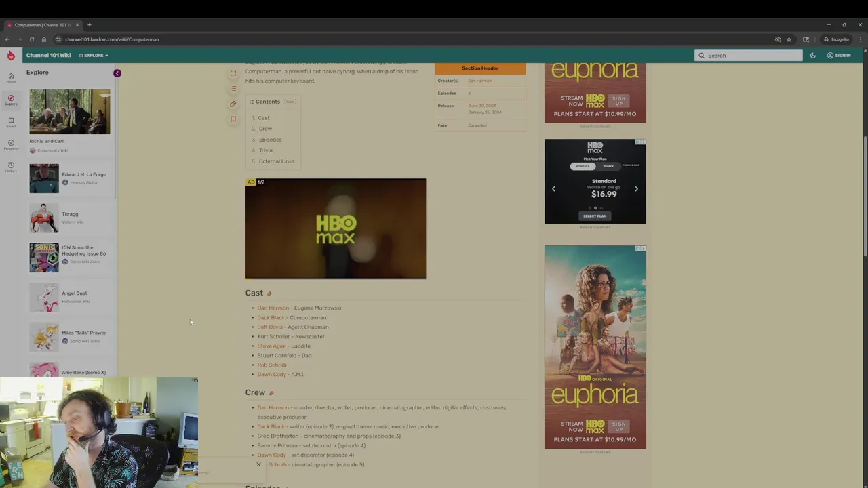Screen dimensions: 868x488
Task: Open the Explore dropdown in wiki header
Action: 94,56
